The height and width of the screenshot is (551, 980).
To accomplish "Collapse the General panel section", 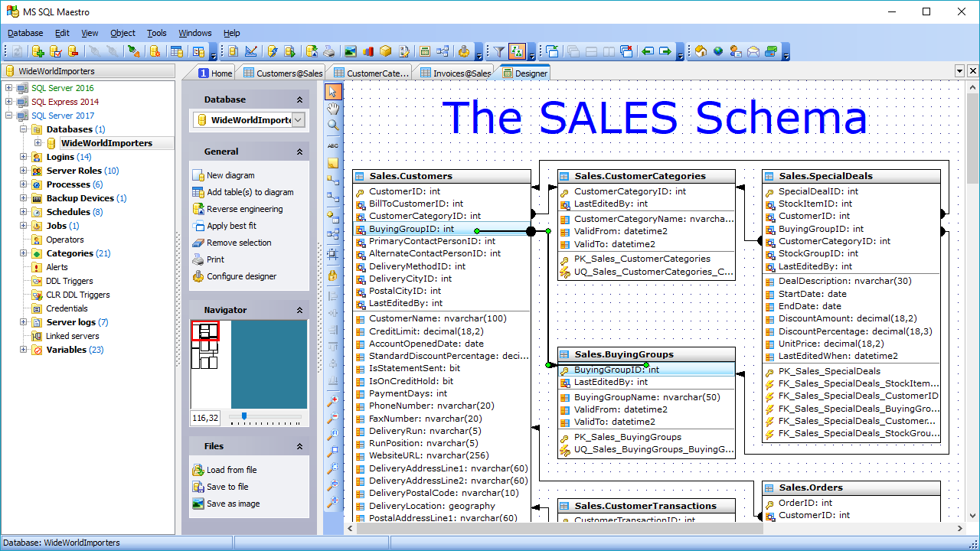I will pyautogui.click(x=299, y=152).
